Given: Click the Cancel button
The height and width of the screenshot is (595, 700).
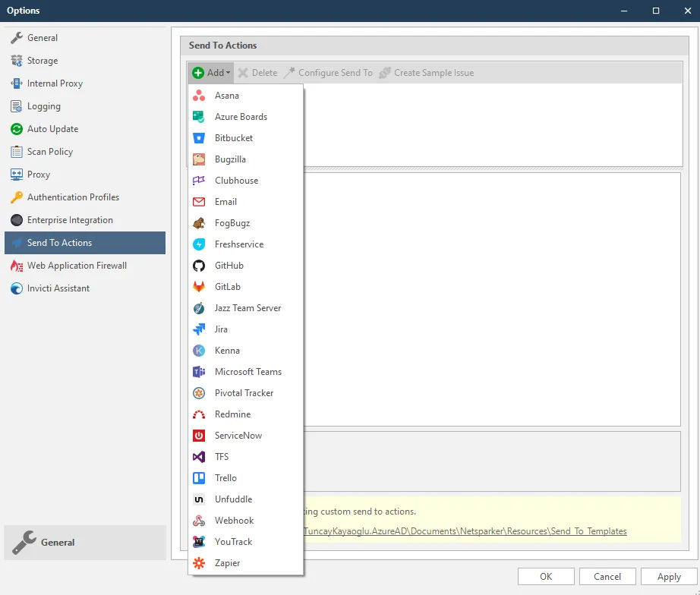Looking at the screenshot, I should 607,577.
